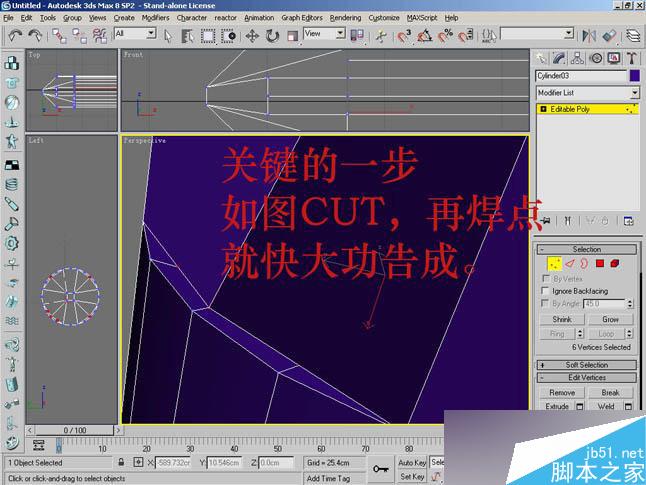This screenshot has width=646, height=485.
Task: Open the Graph Editors menu
Action: point(302,18)
